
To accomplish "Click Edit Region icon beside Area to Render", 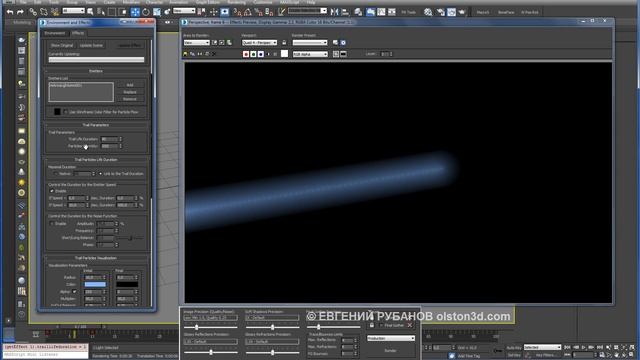I will point(214,42).
